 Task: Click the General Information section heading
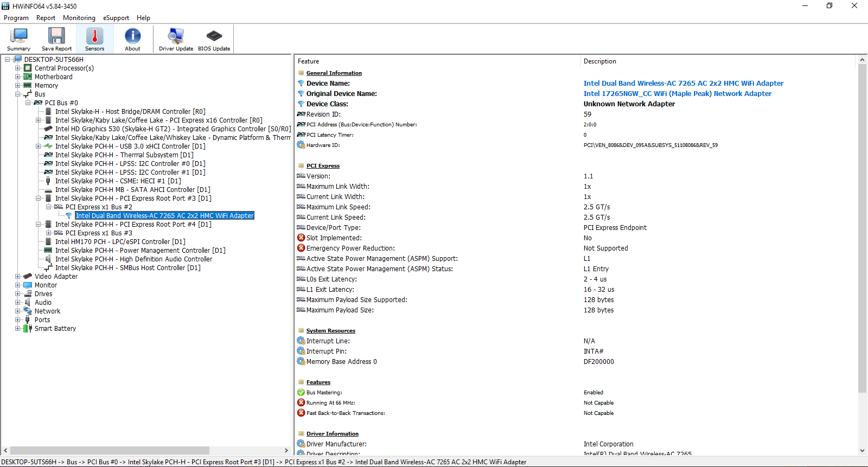pos(334,73)
